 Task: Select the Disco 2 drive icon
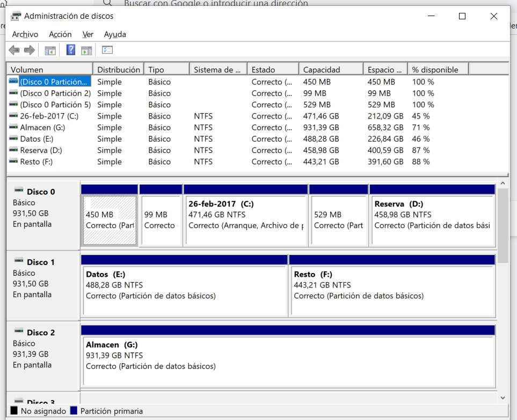(x=19, y=332)
